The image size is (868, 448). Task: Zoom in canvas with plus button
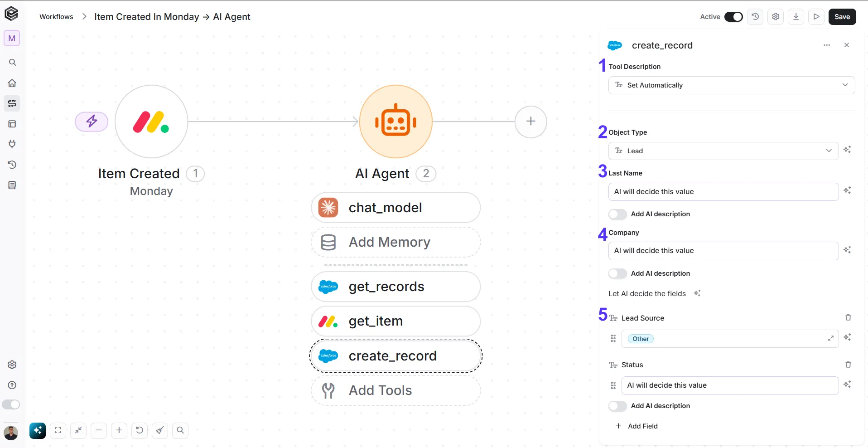point(119,430)
